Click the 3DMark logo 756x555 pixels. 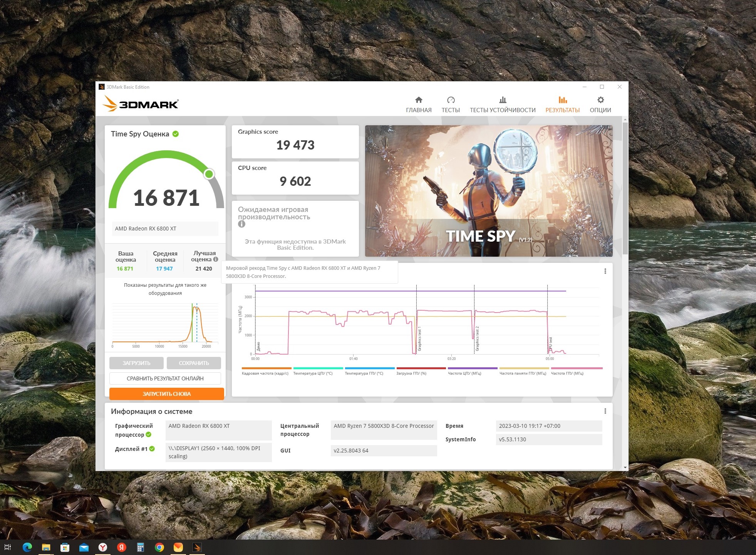pyautogui.click(x=141, y=104)
